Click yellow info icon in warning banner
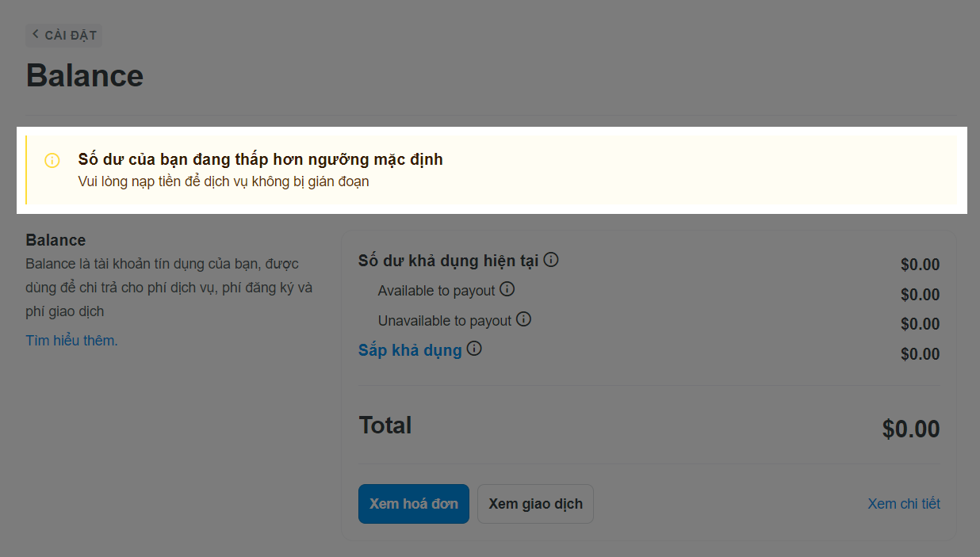 coord(52,161)
